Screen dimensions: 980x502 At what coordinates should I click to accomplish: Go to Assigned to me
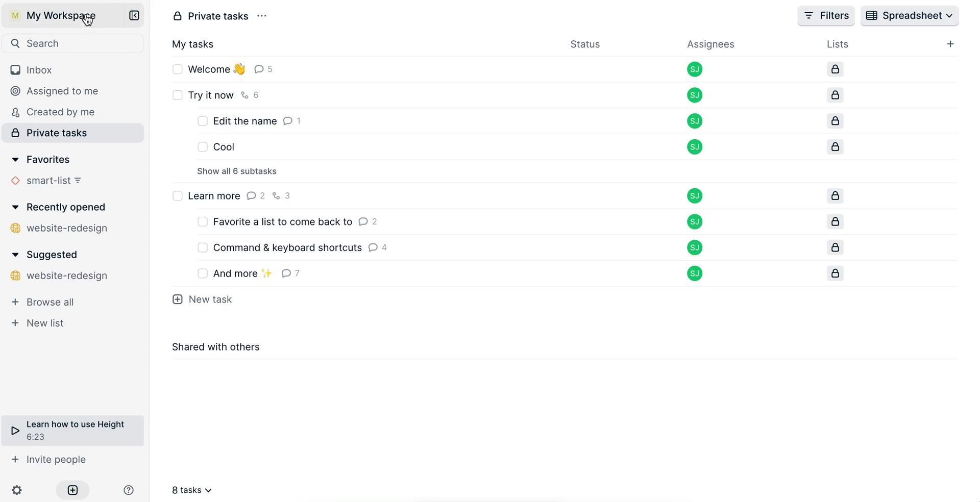click(62, 91)
